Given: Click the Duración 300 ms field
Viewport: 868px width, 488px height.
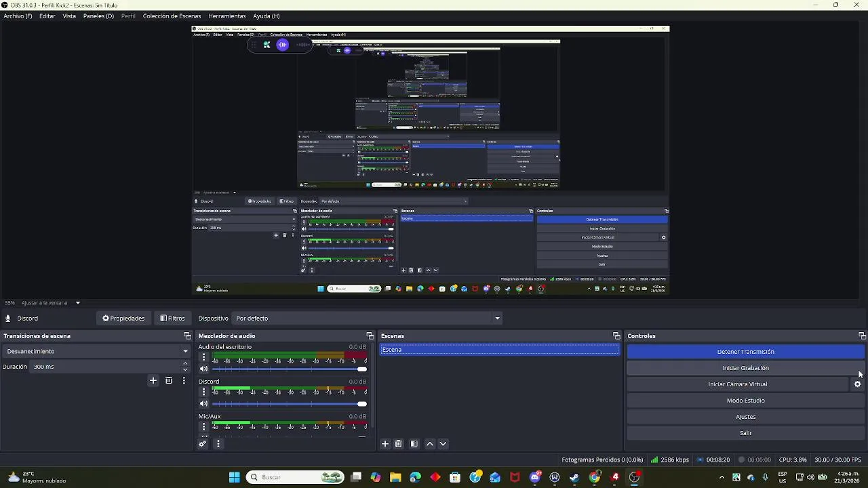Looking at the screenshot, I should click(x=105, y=367).
